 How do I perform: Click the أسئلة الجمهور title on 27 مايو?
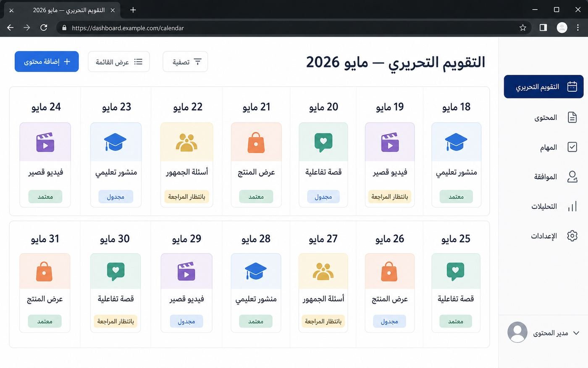coord(323,299)
